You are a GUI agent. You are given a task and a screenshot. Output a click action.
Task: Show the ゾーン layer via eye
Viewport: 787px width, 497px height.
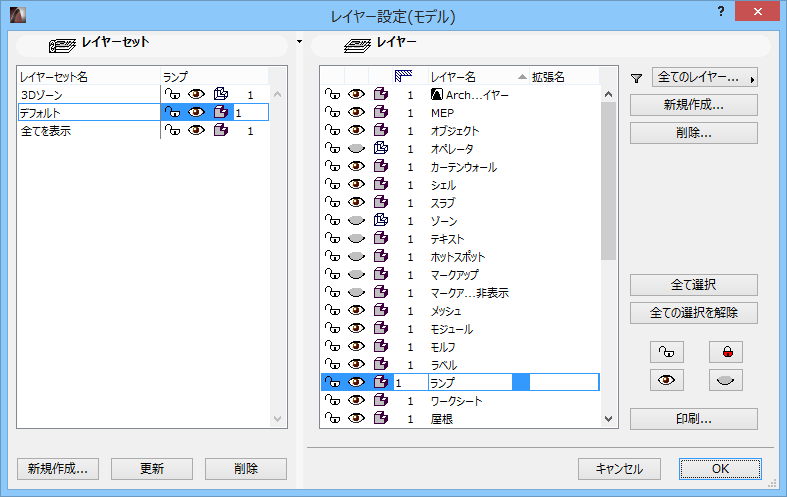tap(356, 220)
